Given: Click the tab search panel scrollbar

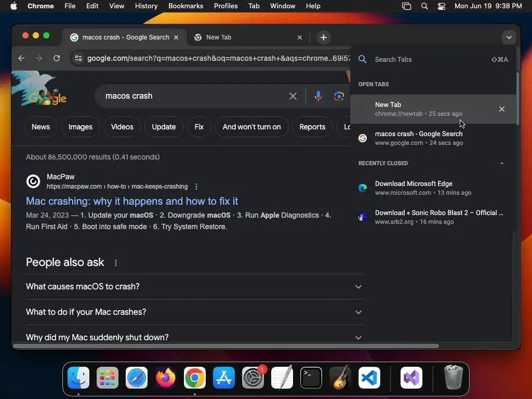Looking at the screenshot, I should click(x=517, y=99).
